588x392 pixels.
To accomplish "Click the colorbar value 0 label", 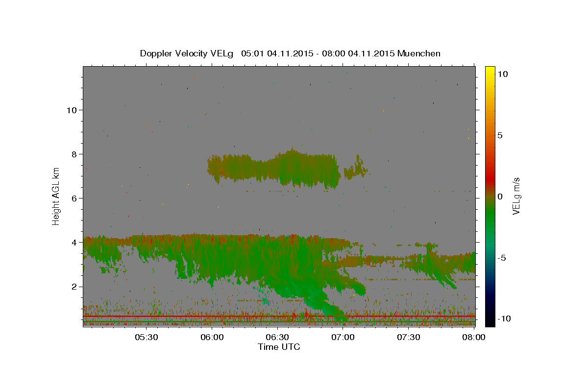I will [x=500, y=196].
